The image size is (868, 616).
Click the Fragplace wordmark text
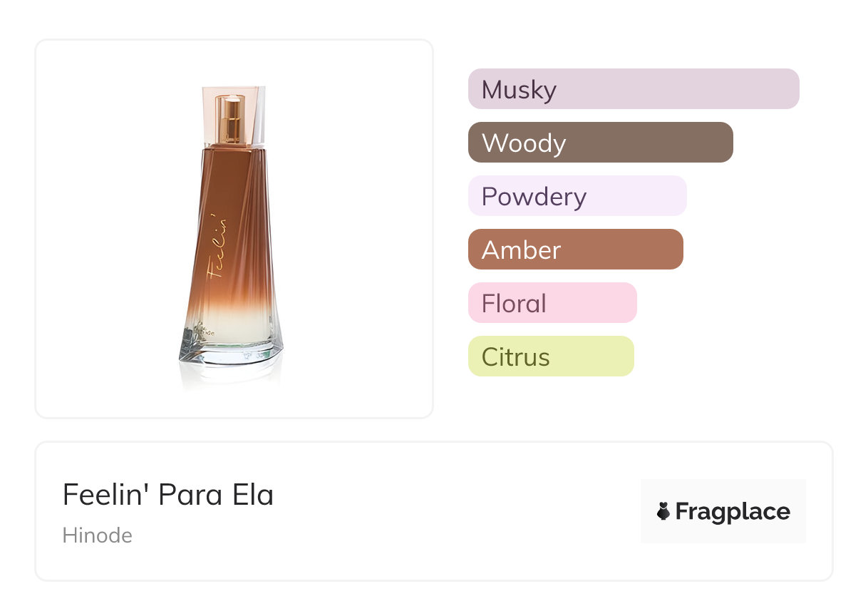pyautogui.click(x=733, y=512)
